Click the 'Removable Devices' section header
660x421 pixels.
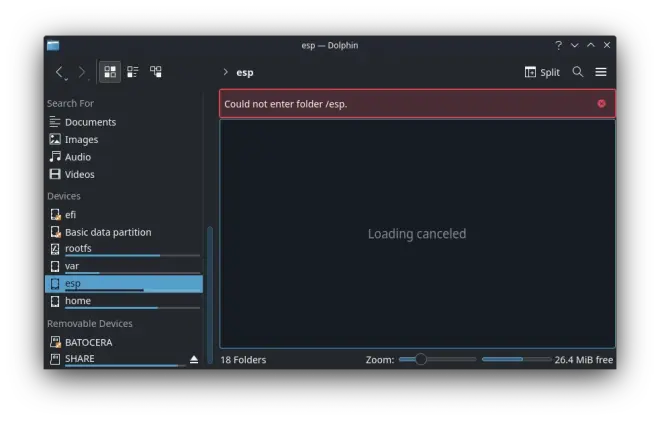(90, 324)
